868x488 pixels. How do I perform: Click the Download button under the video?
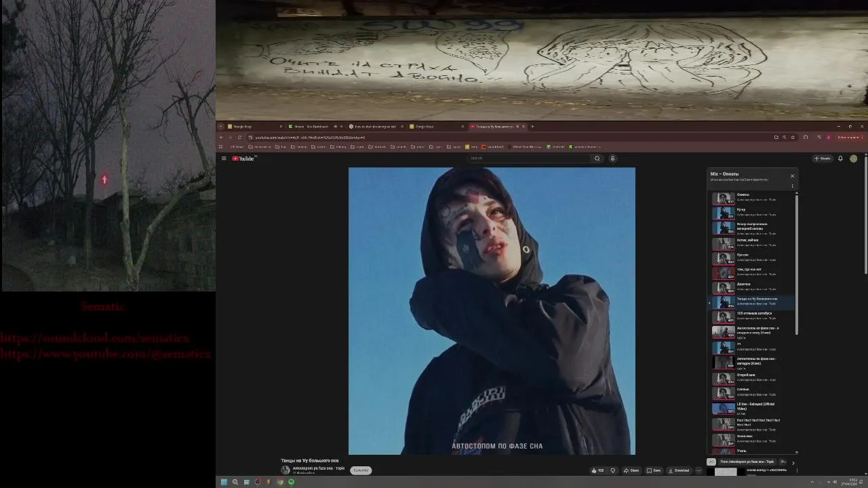pyautogui.click(x=679, y=470)
